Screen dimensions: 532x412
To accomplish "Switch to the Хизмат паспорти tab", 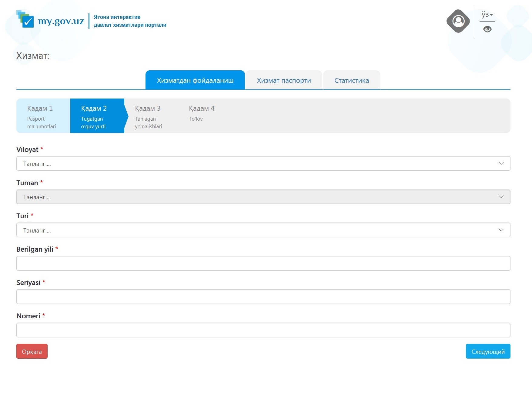I will pos(284,80).
